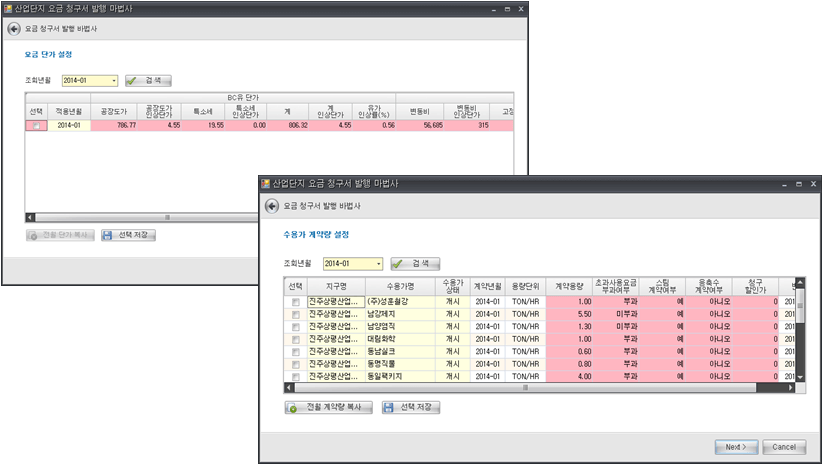Tick the checkbox for the 대림화학 row
The width and height of the screenshot is (823, 465).
pyautogui.click(x=295, y=339)
